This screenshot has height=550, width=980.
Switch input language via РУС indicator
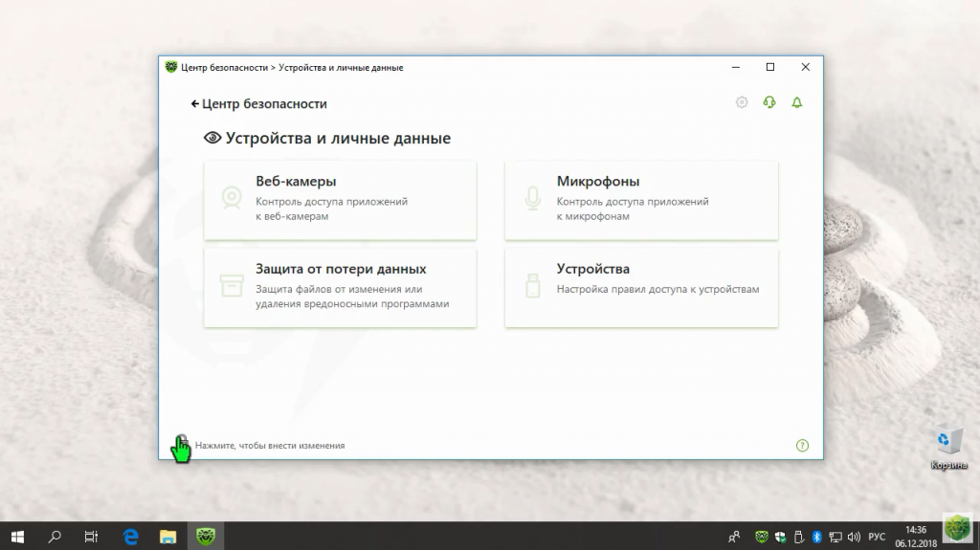pyautogui.click(x=877, y=537)
